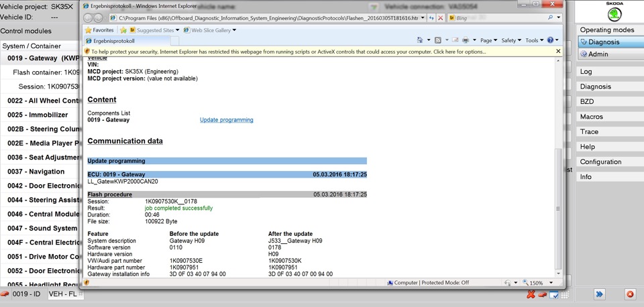Image resolution: width=644 pixels, height=307 pixels.
Task: Click the red X car icon in bottom toolbar
Action: [531, 294]
